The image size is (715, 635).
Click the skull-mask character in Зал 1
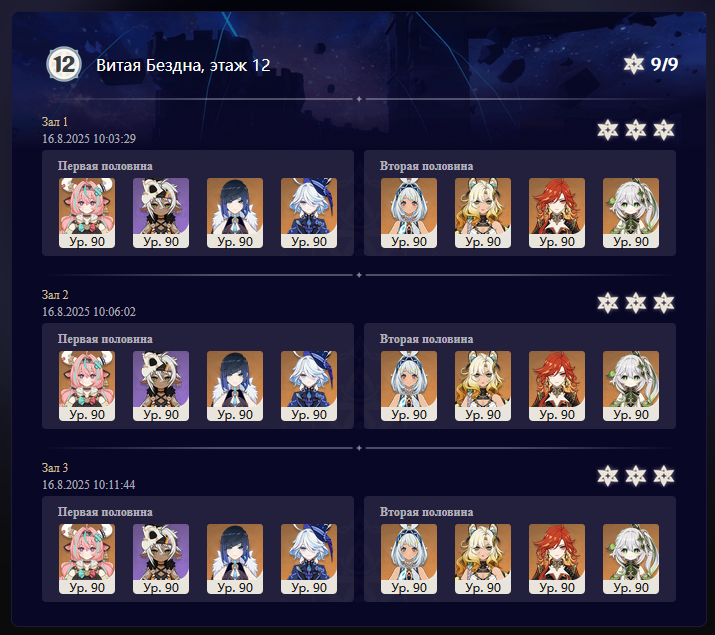click(161, 213)
